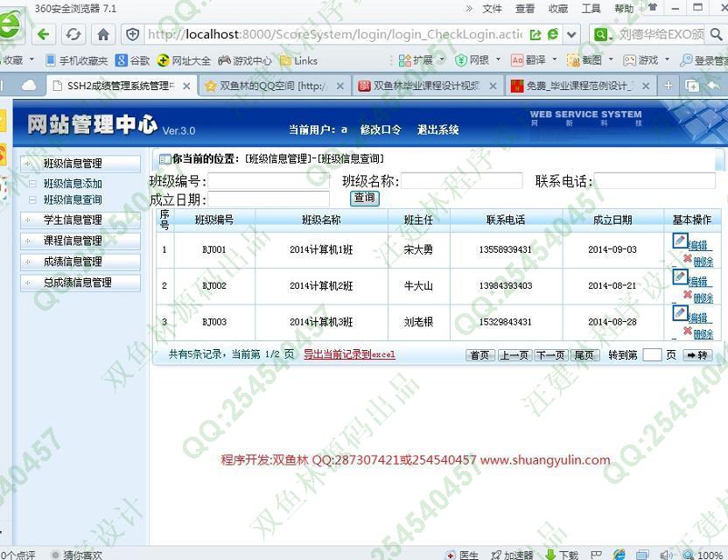This screenshot has width=728, height=560.
Task: Open 班级信息添加 in sidebar
Action: pos(73,184)
